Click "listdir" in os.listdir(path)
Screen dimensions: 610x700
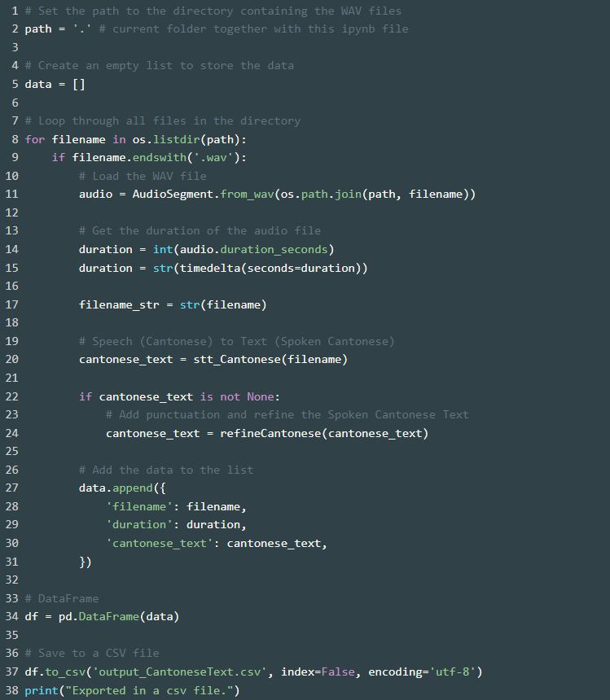tap(177, 140)
